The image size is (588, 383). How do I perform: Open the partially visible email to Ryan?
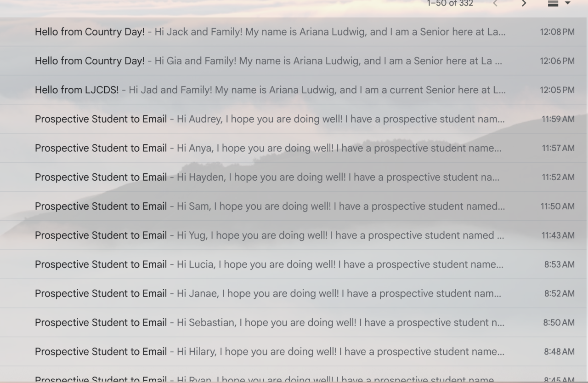pos(270,379)
